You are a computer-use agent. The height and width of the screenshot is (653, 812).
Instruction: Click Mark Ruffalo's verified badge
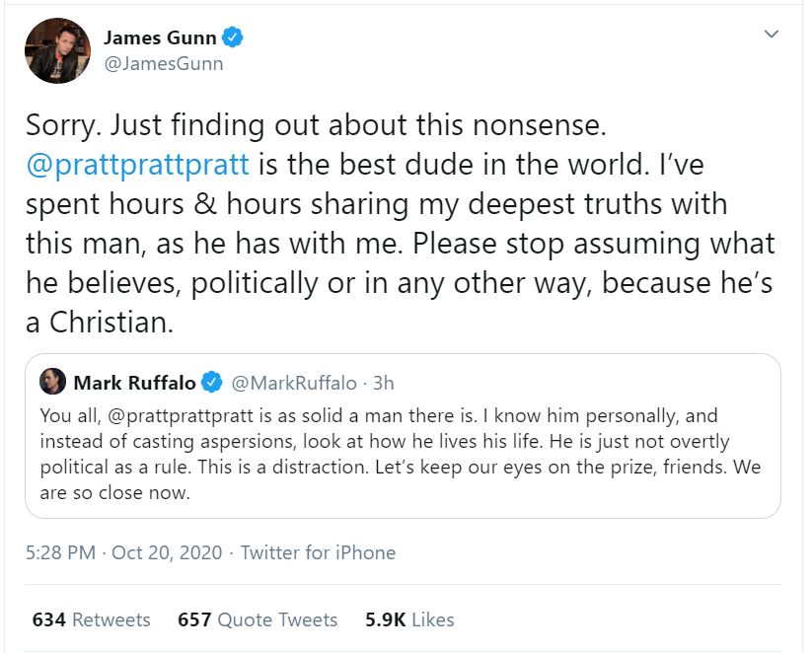pos(211,383)
